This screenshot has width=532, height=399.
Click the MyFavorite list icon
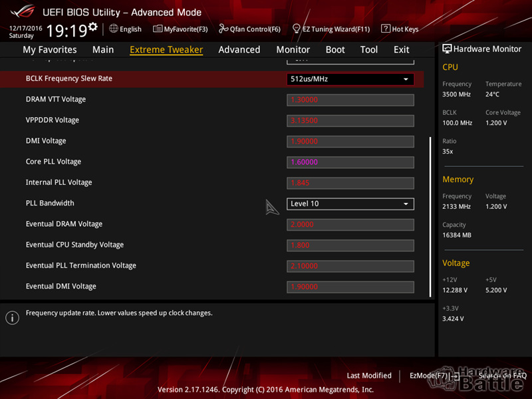pyautogui.click(x=158, y=29)
